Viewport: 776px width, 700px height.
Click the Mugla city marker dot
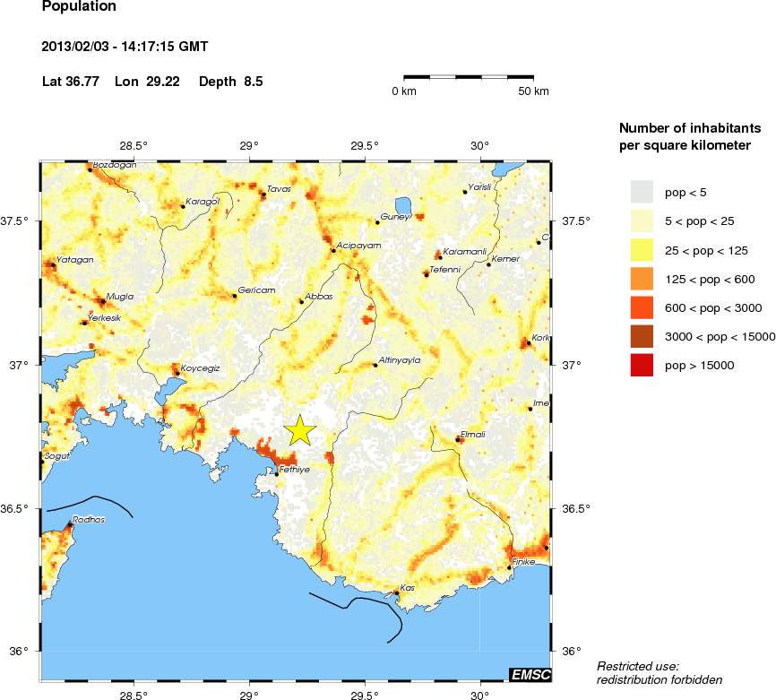[102, 302]
